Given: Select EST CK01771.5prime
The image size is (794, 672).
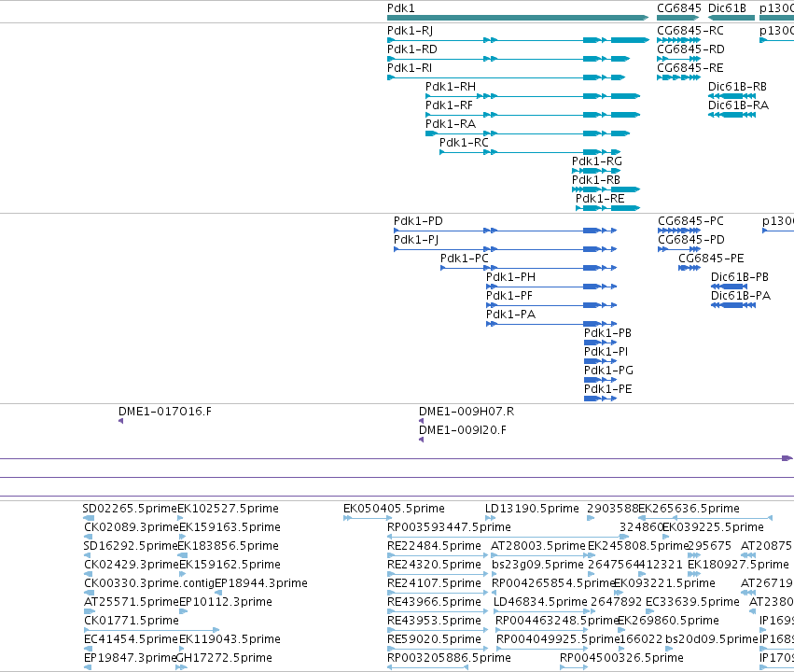Looking at the screenshot, I should point(151,630).
